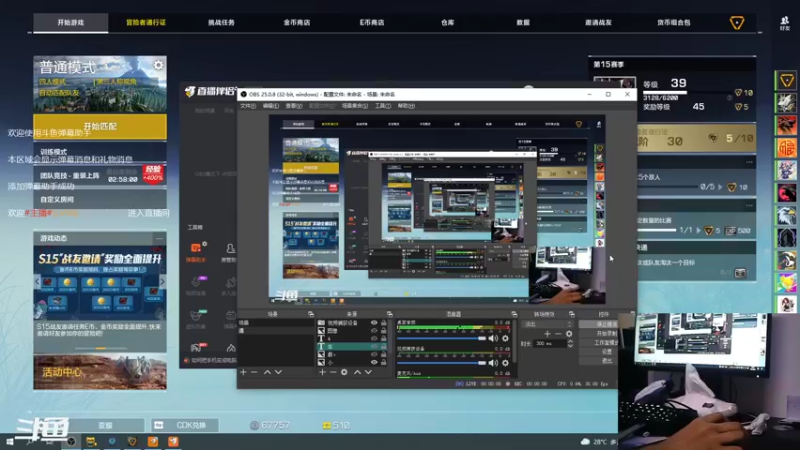
Task: Remove the selected scene in OBS scenes panel
Action: pos(254,372)
